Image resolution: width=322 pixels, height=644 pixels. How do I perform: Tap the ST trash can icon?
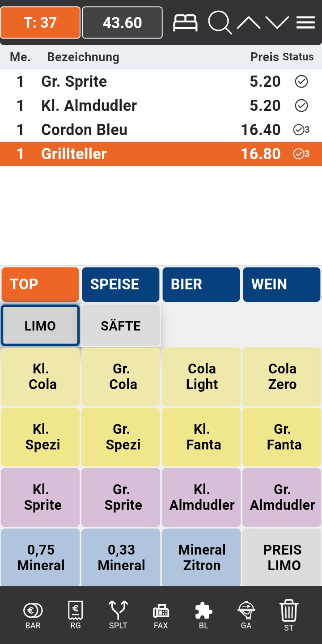289,614
